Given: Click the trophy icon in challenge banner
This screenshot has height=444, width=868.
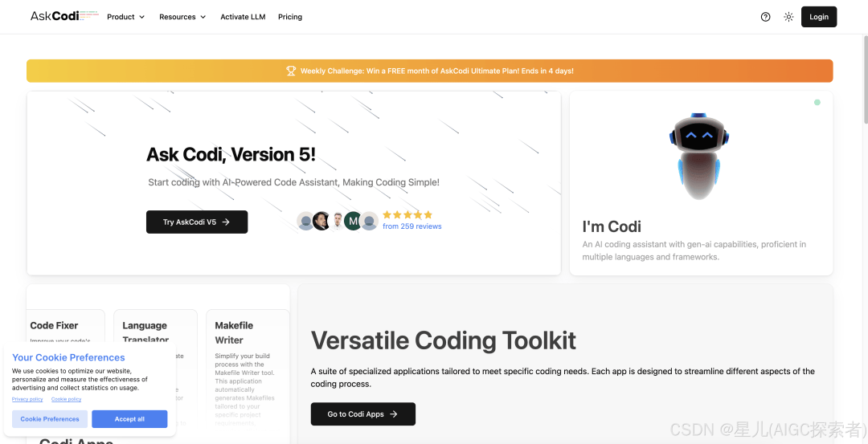Looking at the screenshot, I should click(x=291, y=71).
